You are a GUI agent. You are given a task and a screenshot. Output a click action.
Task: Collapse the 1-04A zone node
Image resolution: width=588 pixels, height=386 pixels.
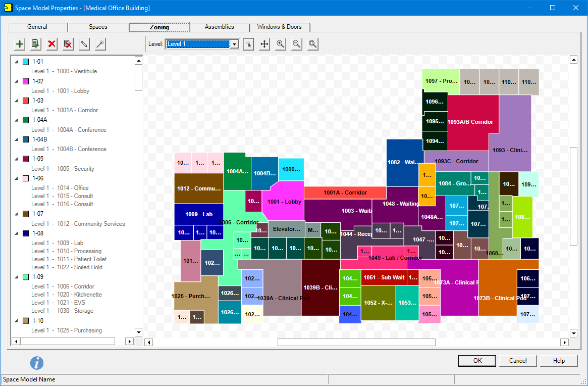click(x=17, y=120)
